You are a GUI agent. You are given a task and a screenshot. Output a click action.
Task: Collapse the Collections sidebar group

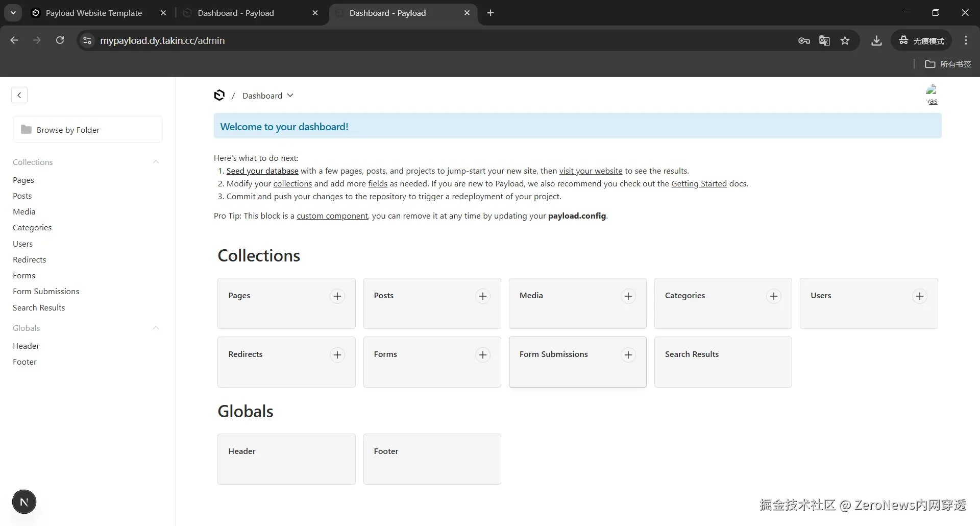[156, 162]
